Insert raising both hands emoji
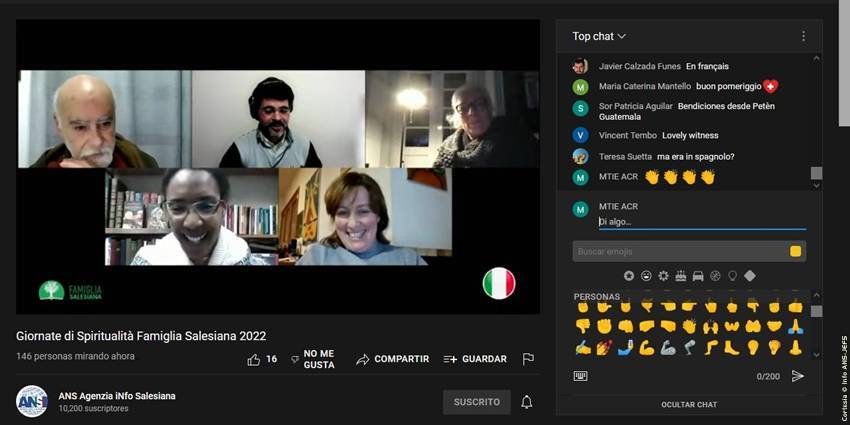 [711, 326]
